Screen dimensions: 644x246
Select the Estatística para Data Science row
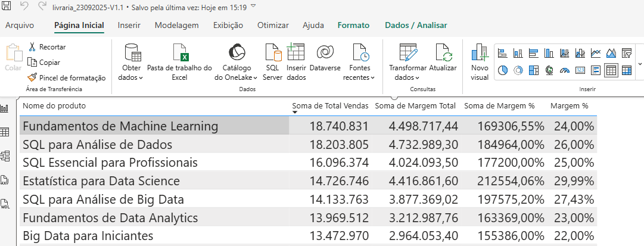point(308,180)
